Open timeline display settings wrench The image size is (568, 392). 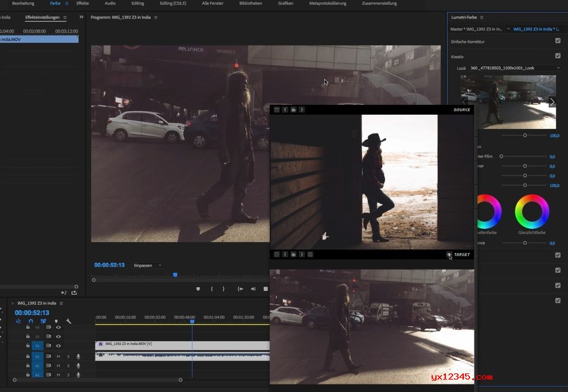(68, 321)
